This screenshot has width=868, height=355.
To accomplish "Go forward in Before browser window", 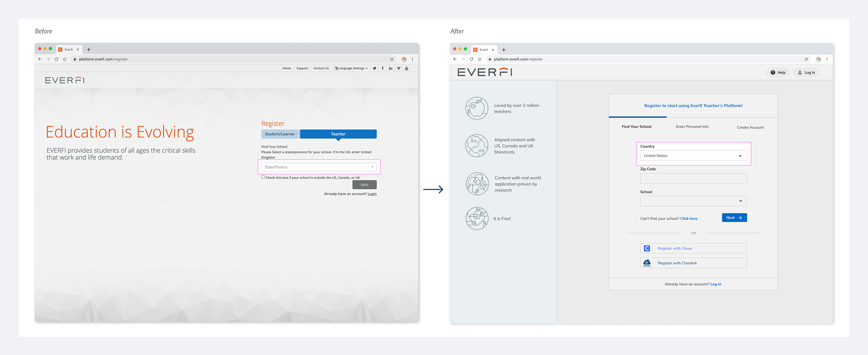I will 48,59.
